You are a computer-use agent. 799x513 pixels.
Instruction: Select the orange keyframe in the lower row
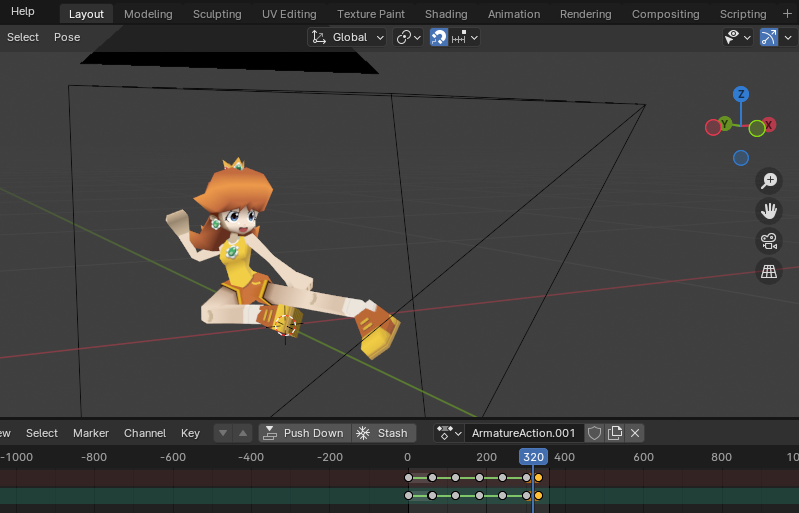click(538, 495)
